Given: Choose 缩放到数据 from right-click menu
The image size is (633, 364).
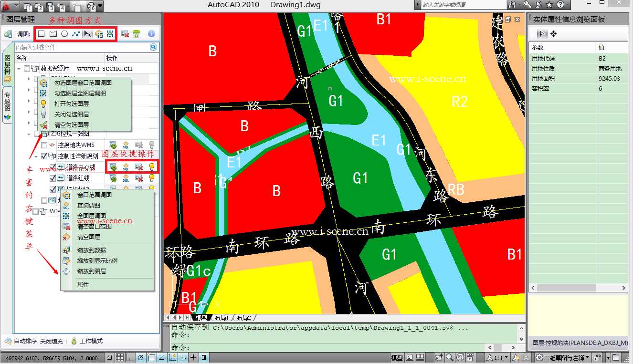Looking at the screenshot, I should click(x=92, y=250).
